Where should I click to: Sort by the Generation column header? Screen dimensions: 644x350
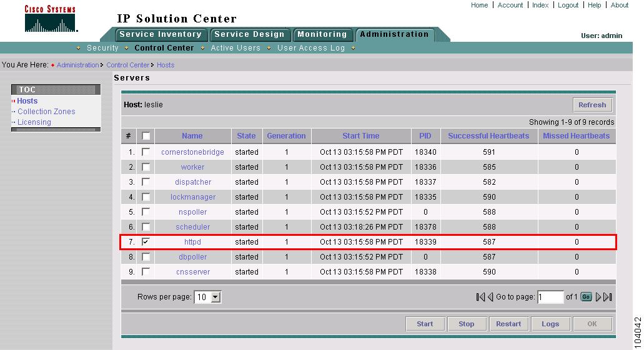coord(286,136)
